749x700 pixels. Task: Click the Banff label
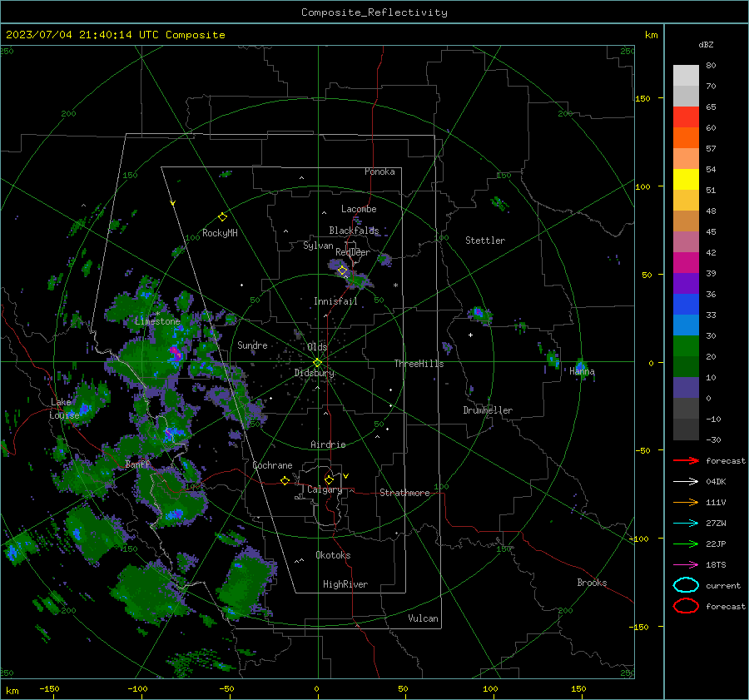tap(137, 464)
